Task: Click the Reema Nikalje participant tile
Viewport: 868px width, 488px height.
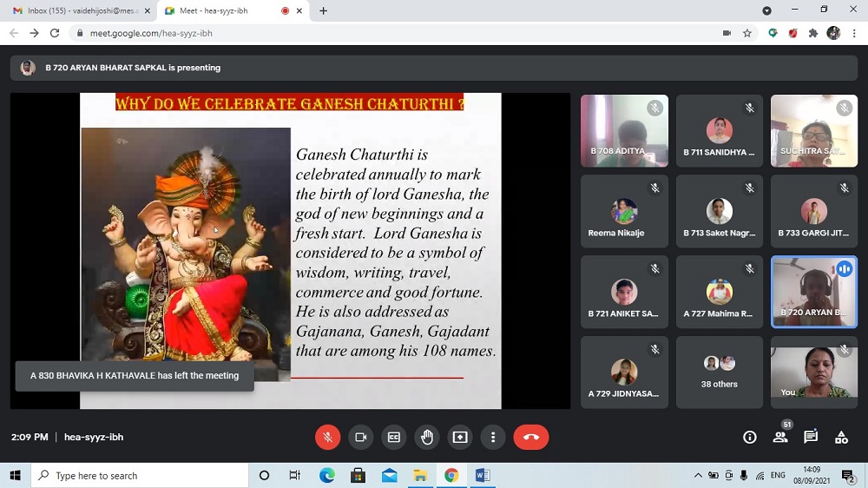Action: pyautogui.click(x=624, y=211)
